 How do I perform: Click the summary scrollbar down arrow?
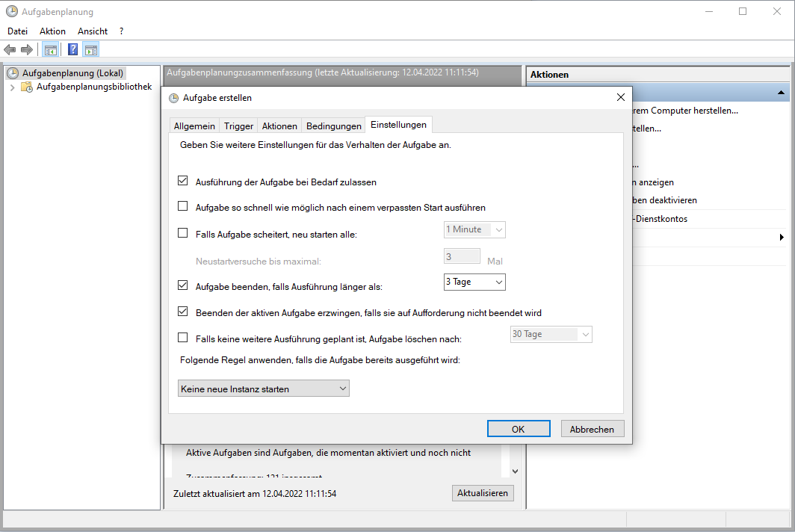[515, 471]
